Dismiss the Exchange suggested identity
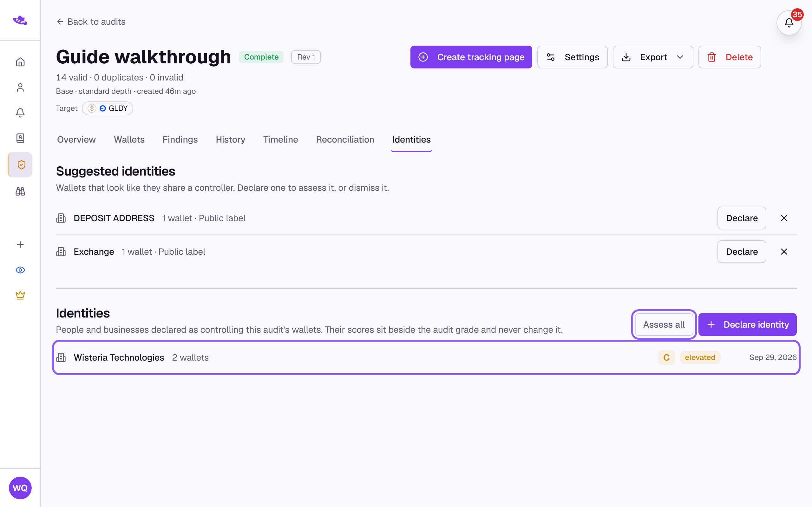 (x=784, y=252)
